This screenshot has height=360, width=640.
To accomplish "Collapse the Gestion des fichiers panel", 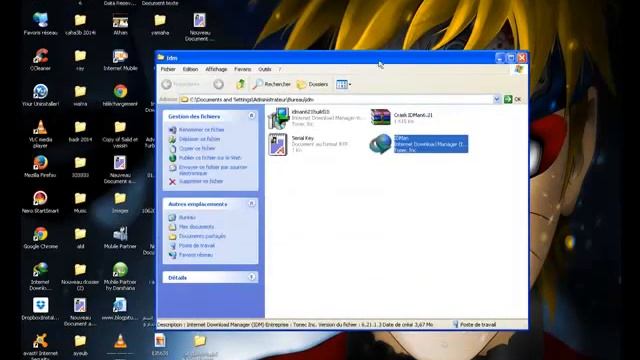I will coord(251,116).
